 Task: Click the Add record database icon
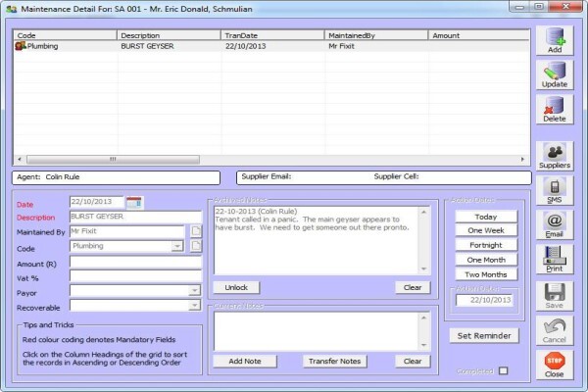pos(555,40)
